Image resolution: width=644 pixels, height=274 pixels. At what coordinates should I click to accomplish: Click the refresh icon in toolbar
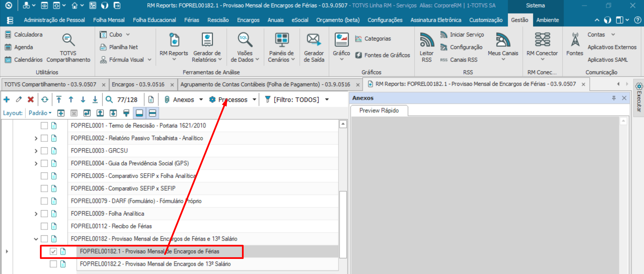[45, 100]
